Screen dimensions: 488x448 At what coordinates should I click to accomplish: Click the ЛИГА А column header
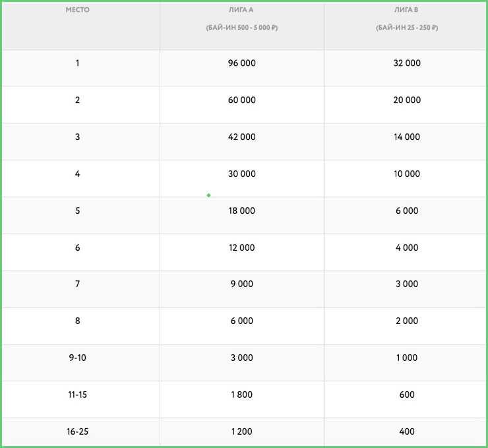coord(241,11)
